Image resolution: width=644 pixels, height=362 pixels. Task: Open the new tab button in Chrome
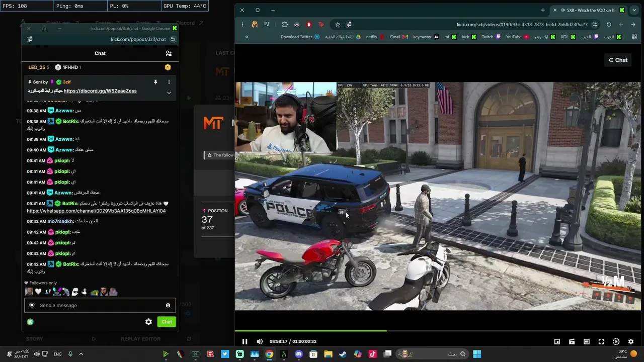pyautogui.click(x=543, y=10)
